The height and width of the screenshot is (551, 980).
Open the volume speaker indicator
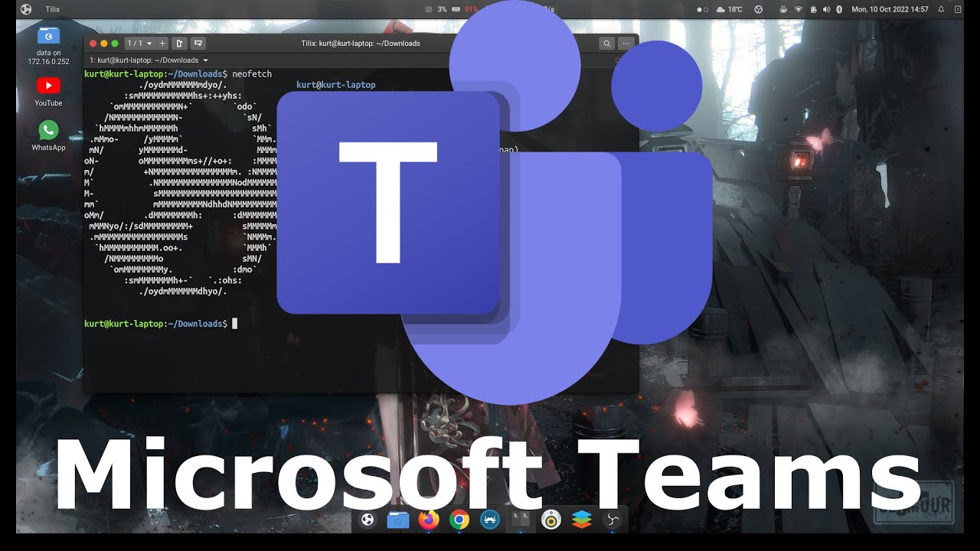(x=825, y=9)
